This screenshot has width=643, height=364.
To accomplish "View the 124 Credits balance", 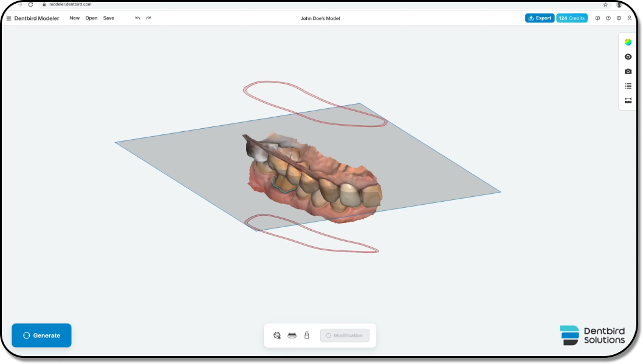I will tap(572, 18).
